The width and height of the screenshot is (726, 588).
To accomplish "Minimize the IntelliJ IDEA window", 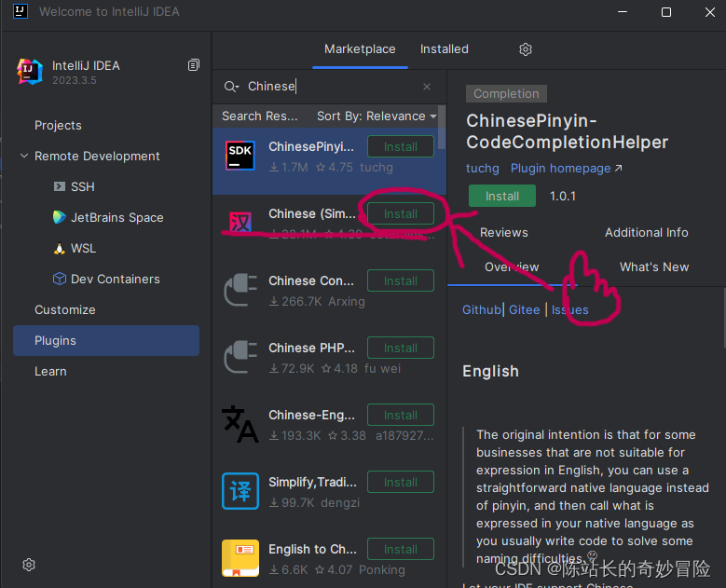I will [x=623, y=12].
